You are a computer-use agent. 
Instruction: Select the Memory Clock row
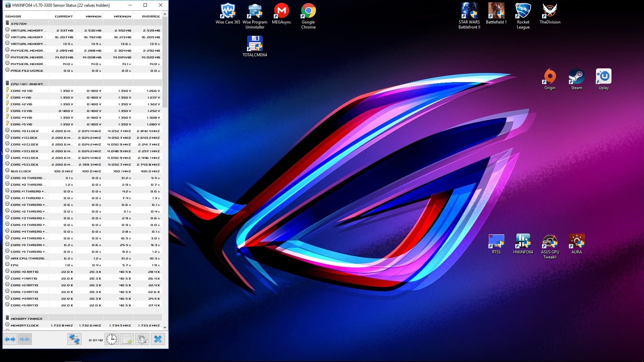(x=83, y=325)
